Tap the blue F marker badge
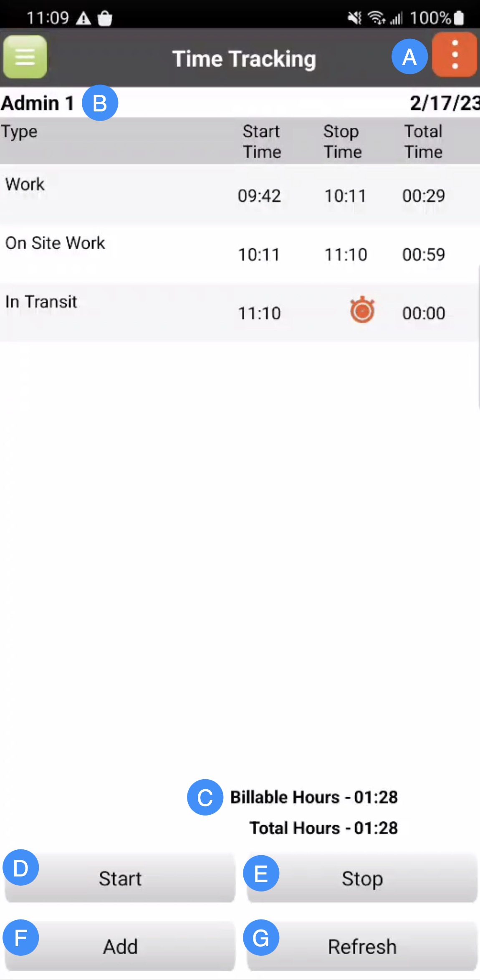Viewport: 480px width, 980px height. [21, 937]
